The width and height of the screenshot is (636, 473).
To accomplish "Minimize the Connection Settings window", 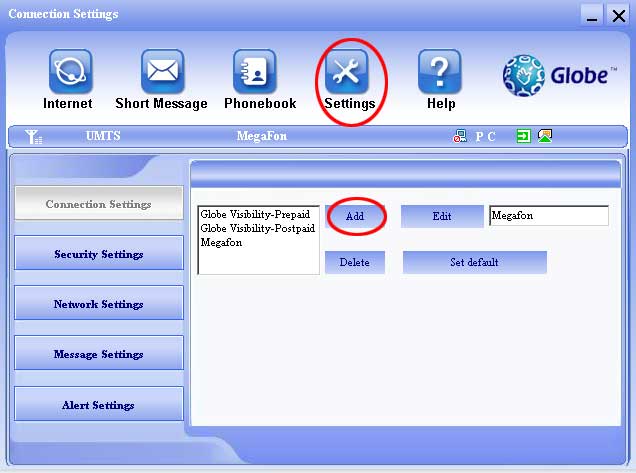I will click(x=592, y=15).
